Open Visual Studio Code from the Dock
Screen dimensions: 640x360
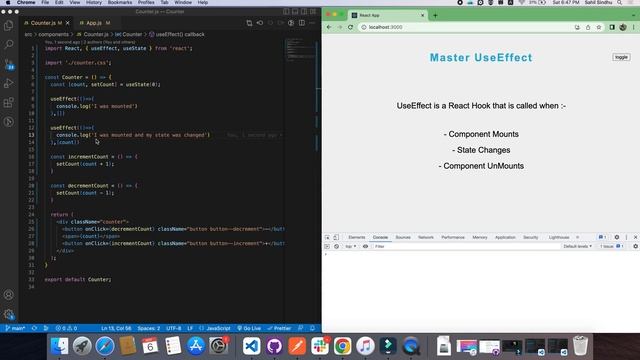pos(251,346)
